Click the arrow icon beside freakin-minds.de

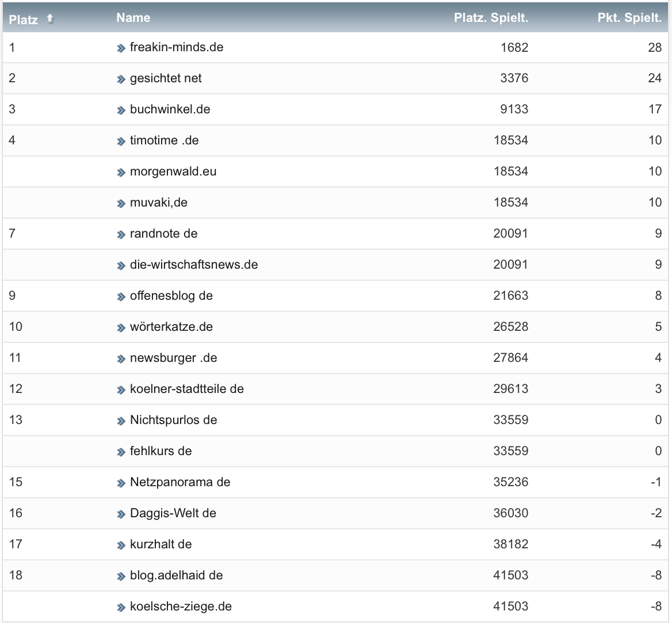[121, 48]
